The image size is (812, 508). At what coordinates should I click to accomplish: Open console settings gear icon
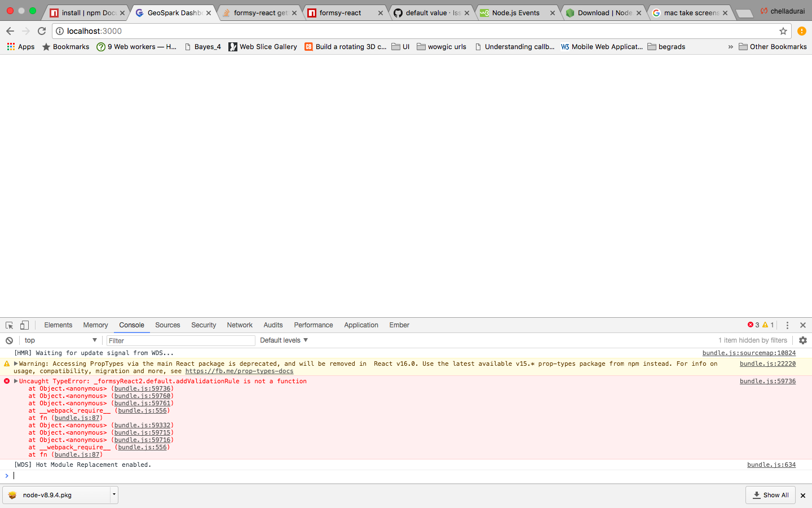803,340
